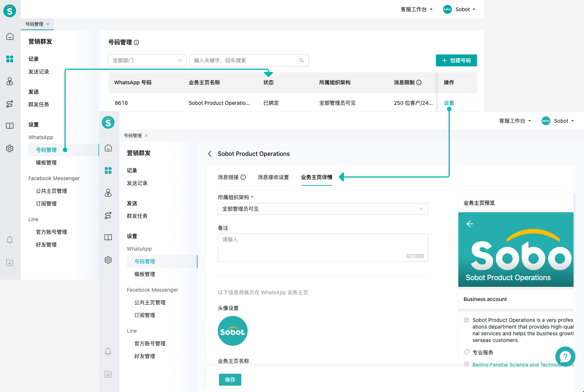The height and width of the screenshot is (392, 584).
Task: Click the Beijing Fengtai address link in preview
Action: 522,364
